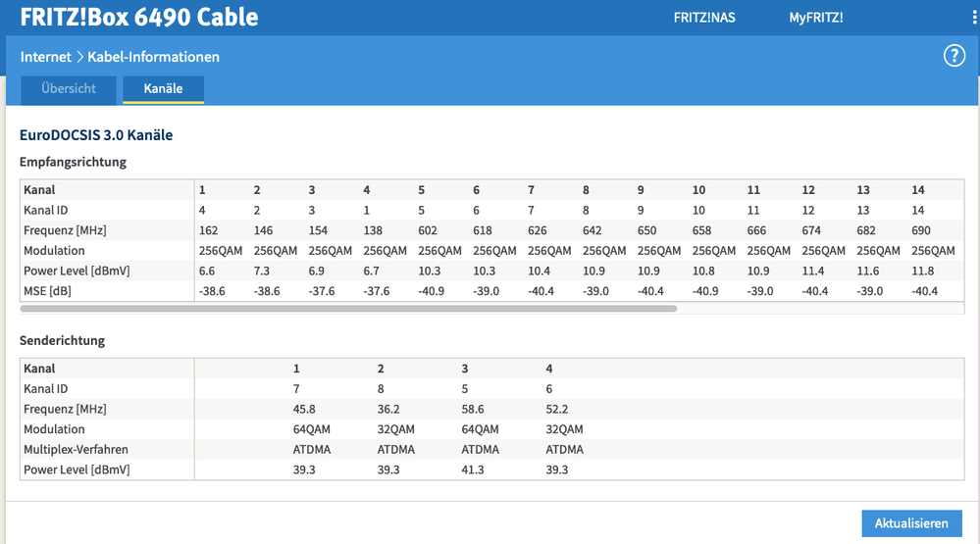This screenshot has height=544, width=980.
Task: Click downstream frequency value 146
Action: point(263,230)
